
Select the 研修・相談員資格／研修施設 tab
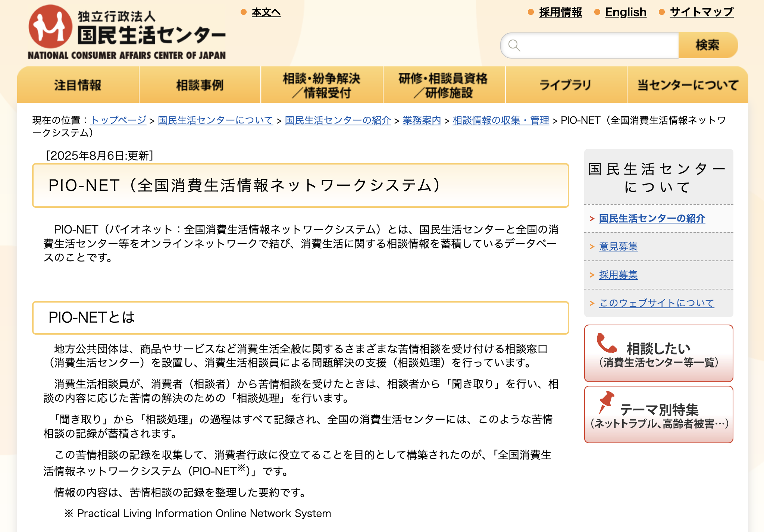coord(444,85)
